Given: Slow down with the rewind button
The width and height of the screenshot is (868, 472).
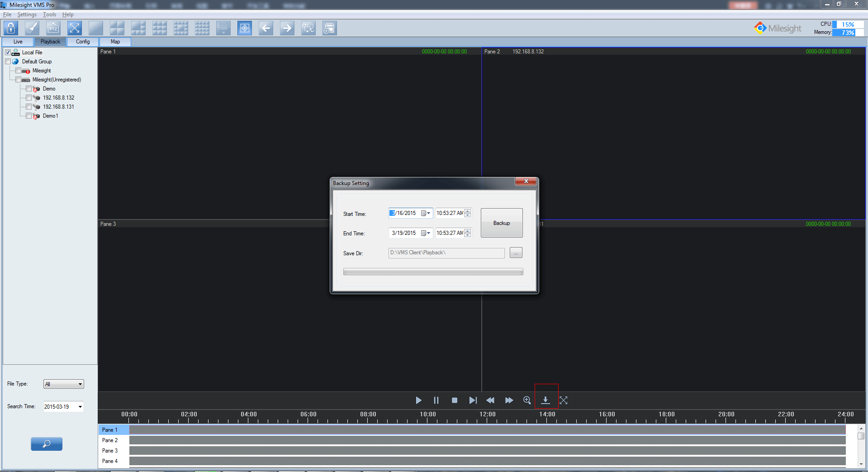Looking at the screenshot, I should coord(490,400).
